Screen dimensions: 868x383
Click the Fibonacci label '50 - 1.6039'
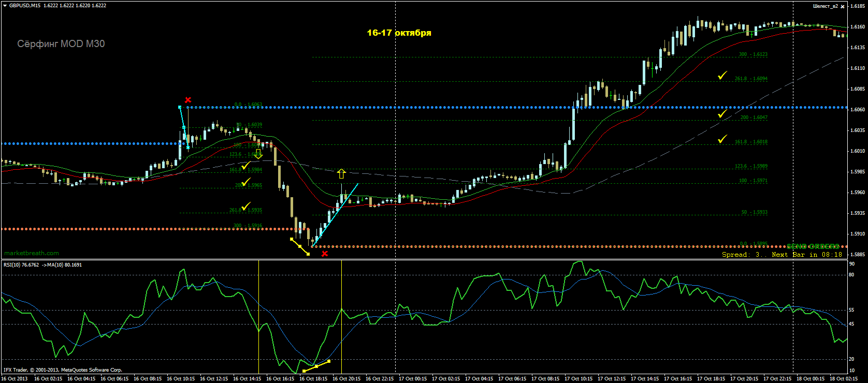[249, 125]
